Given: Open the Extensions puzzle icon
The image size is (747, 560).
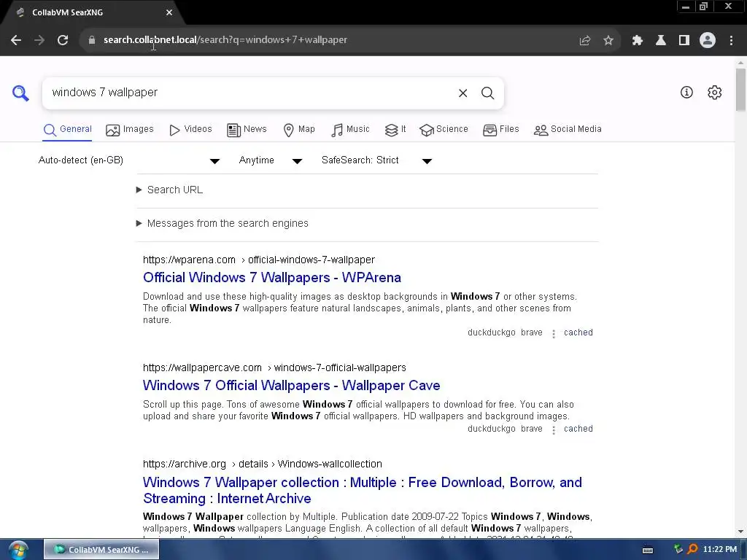Looking at the screenshot, I should [x=637, y=41].
